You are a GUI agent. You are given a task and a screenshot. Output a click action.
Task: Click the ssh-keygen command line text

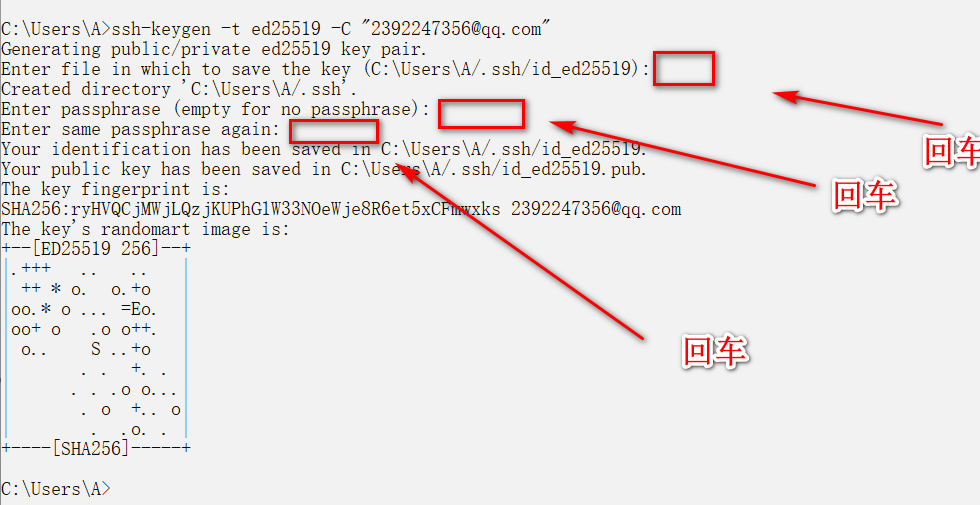[x=276, y=29]
